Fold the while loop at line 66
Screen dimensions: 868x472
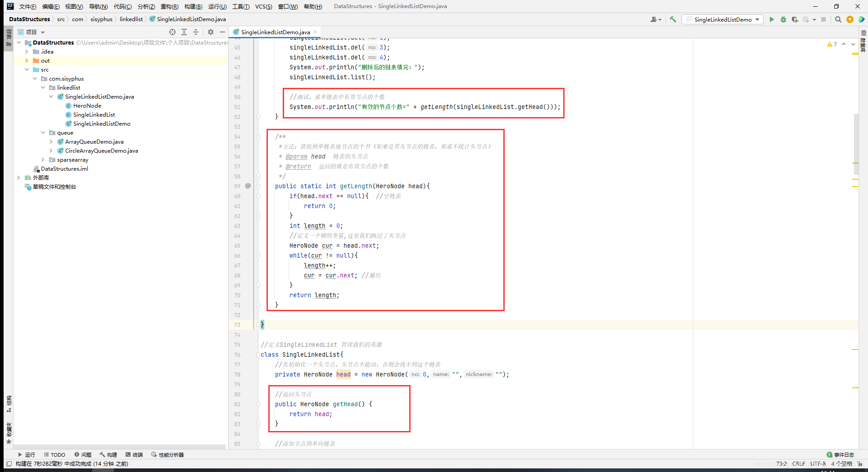click(258, 255)
